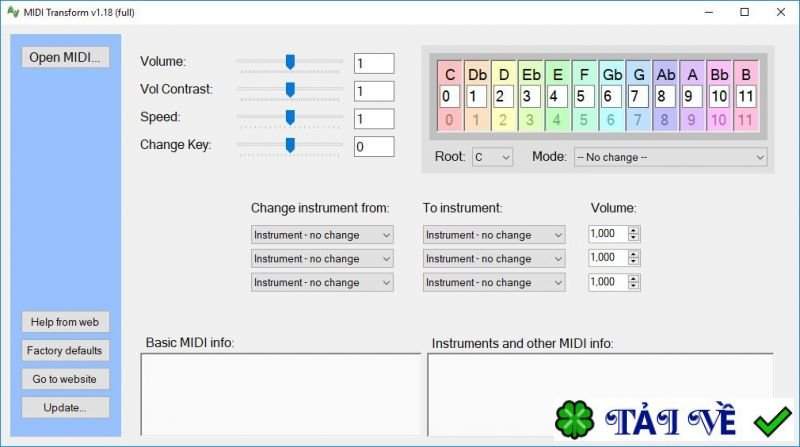Image resolution: width=800 pixels, height=447 pixels.
Task: Focus the Speed value field
Action: tap(374, 119)
